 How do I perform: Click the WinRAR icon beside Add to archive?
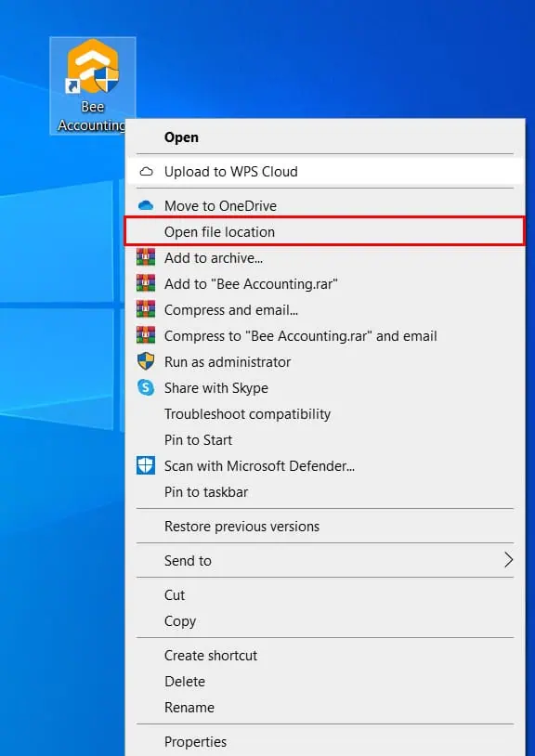pos(146,257)
